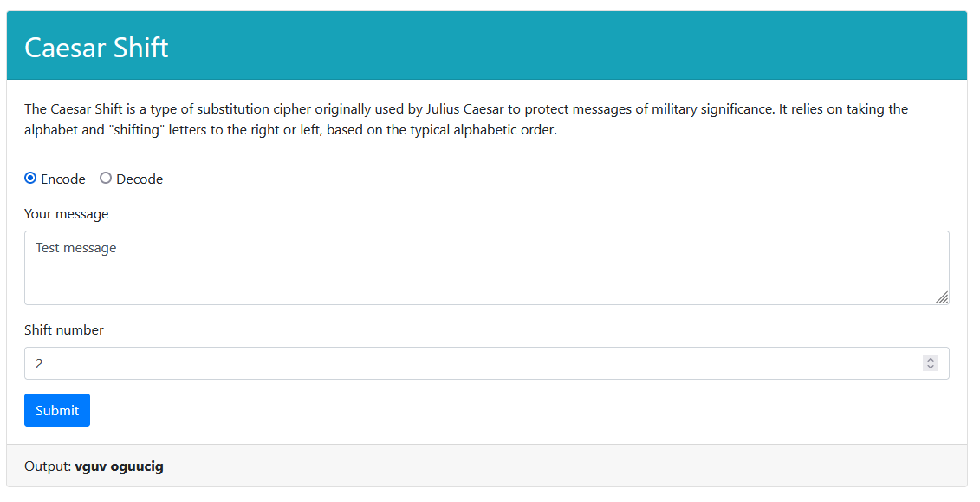Click the "Output:" label in footer
The image size is (980, 502).
(48, 466)
